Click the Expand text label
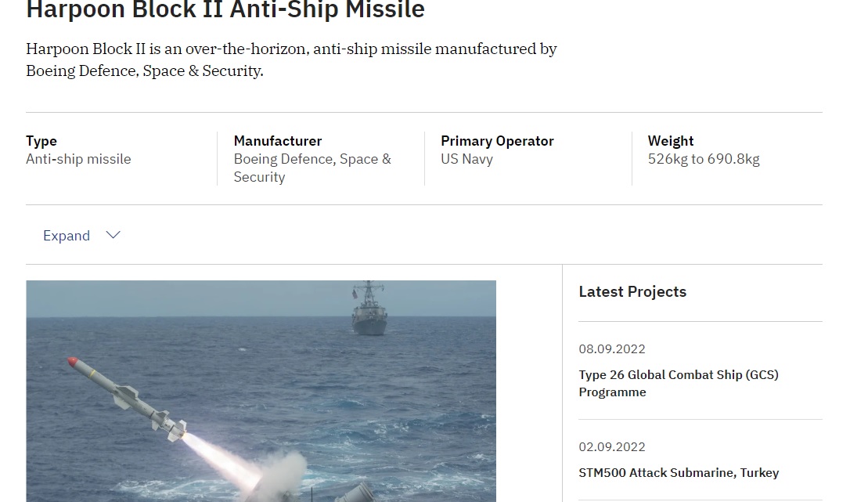The image size is (868, 502). (x=67, y=236)
